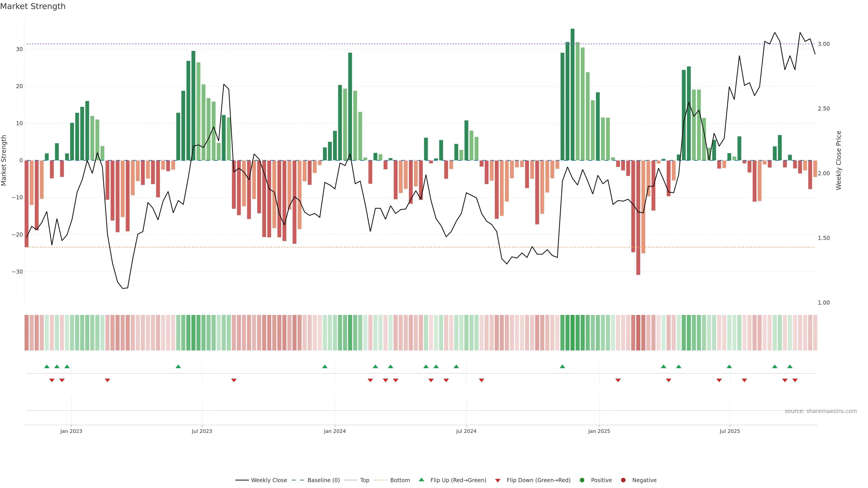Click the Market Strength chart title
Image resolution: width=868 pixels, height=488 pixels.
pyautogui.click(x=33, y=6)
